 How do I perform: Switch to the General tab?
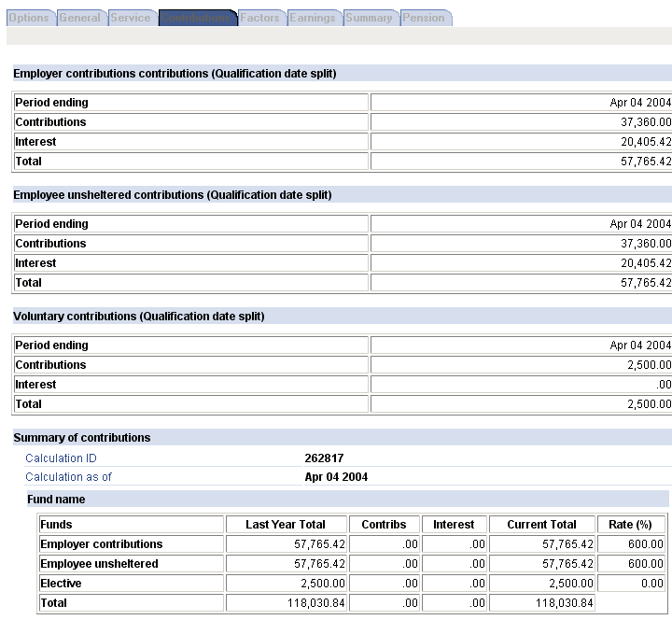(80, 18)
